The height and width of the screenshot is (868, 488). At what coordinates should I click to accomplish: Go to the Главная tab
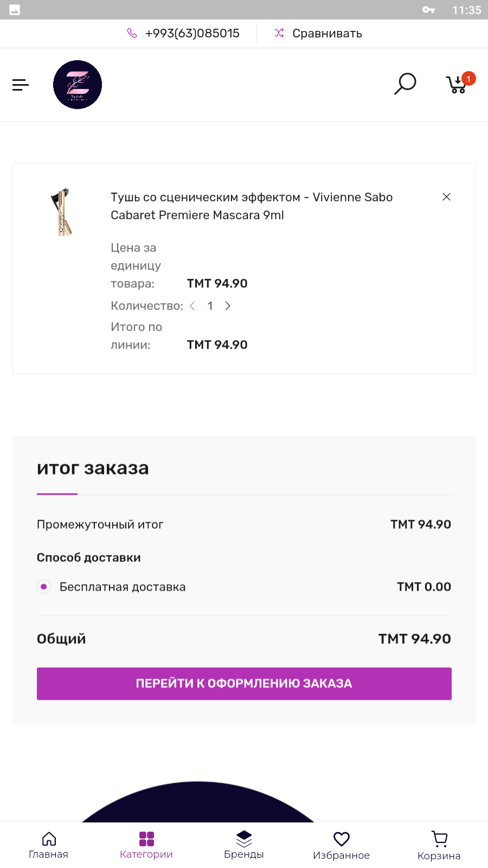click(49, 845)
